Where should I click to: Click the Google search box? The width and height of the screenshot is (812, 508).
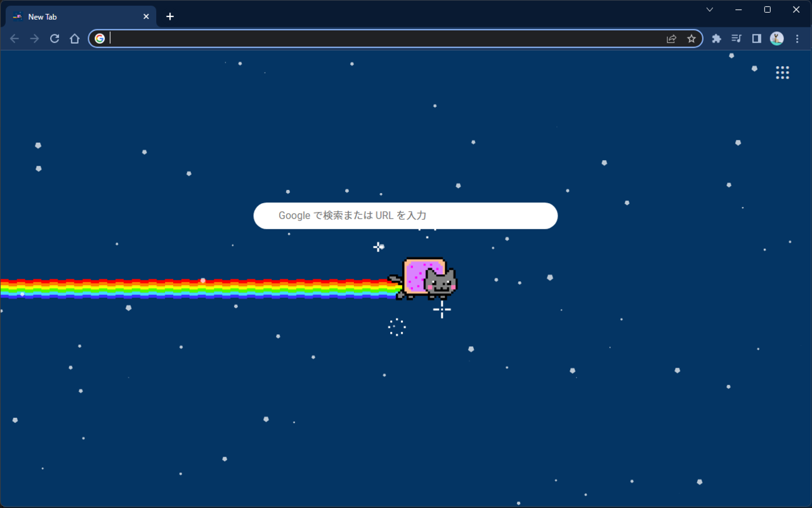click(x=405, y=216)
